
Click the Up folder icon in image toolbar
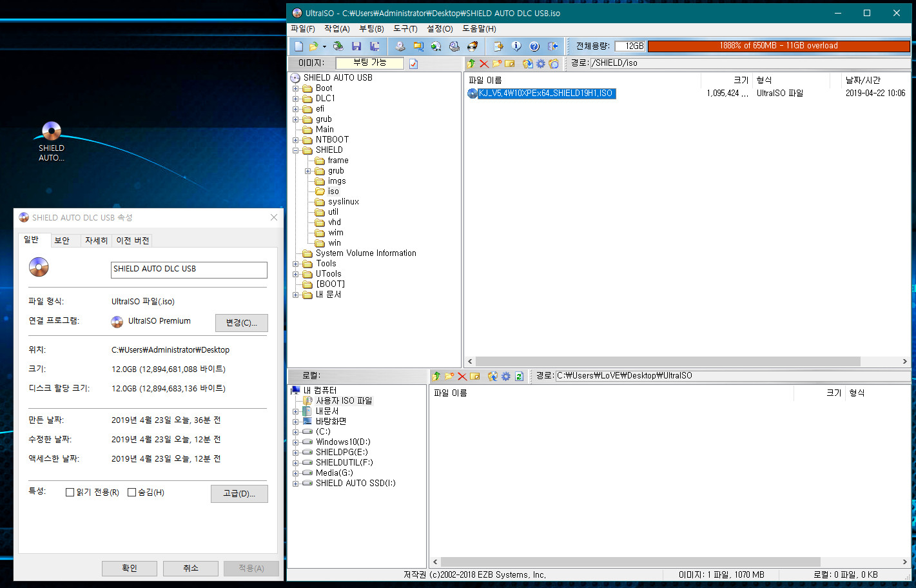(471, 63)
